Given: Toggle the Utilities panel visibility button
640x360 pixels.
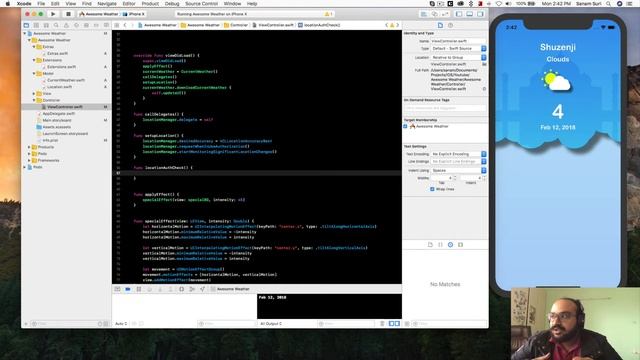Looking at the screenshot, I should pyautogui.click(x=480, y=14).
